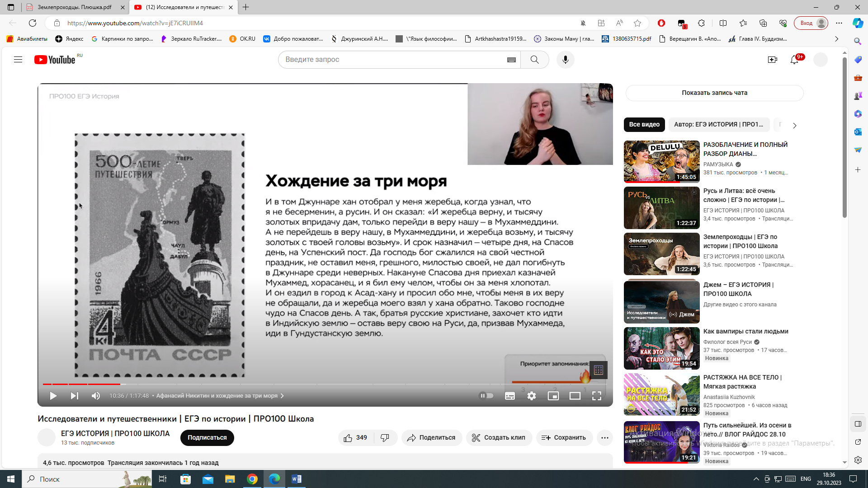Open the 'Джем – ЕГЭ ИСТОРИЯ' mix
Image resolution: width=868 pixels, height=488 pixels.
click(x=738, y=289)
